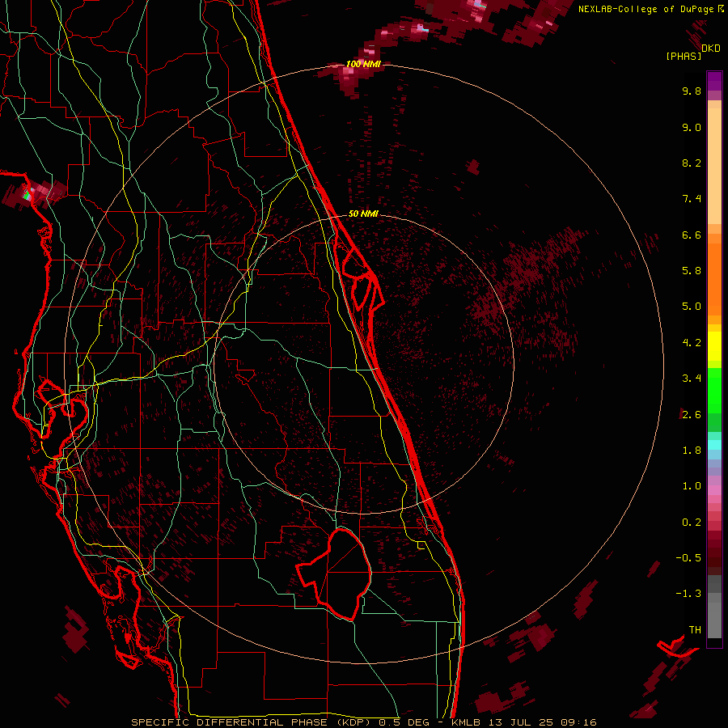Click the [PHAS] units label

684,56
